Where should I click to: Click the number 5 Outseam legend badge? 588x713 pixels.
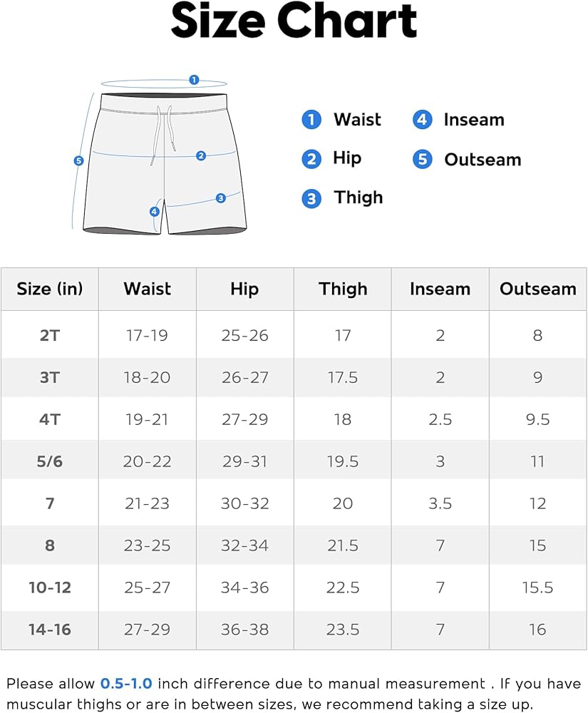click(423, 159)
